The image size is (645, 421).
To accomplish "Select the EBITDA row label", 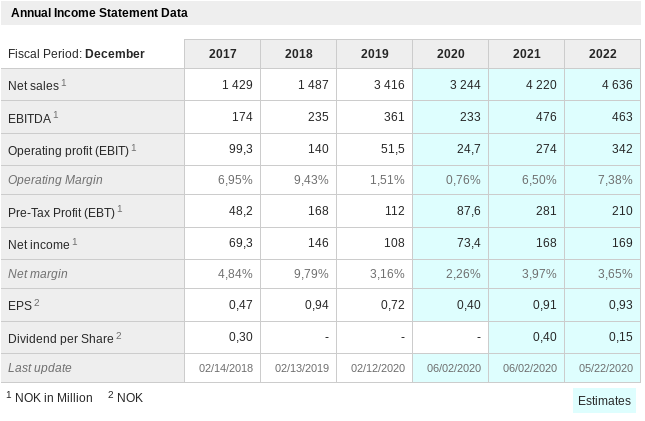I will coord(30,118).
